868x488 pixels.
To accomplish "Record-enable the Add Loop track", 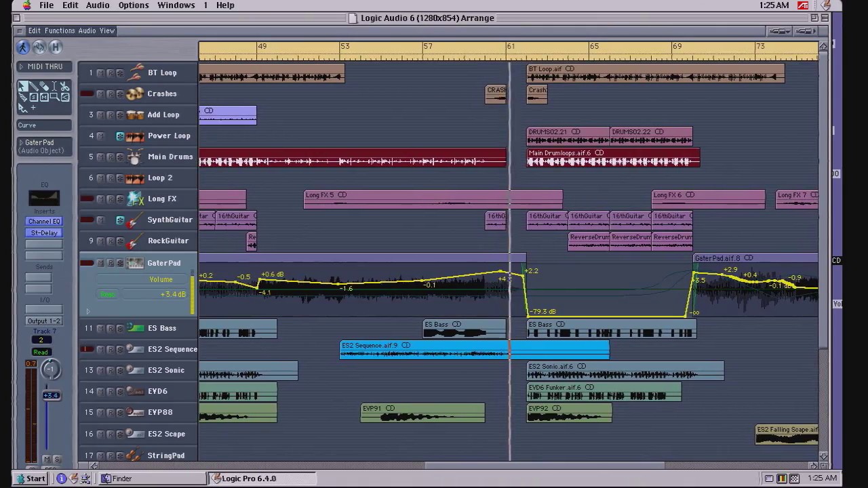I will click(110, 115).
